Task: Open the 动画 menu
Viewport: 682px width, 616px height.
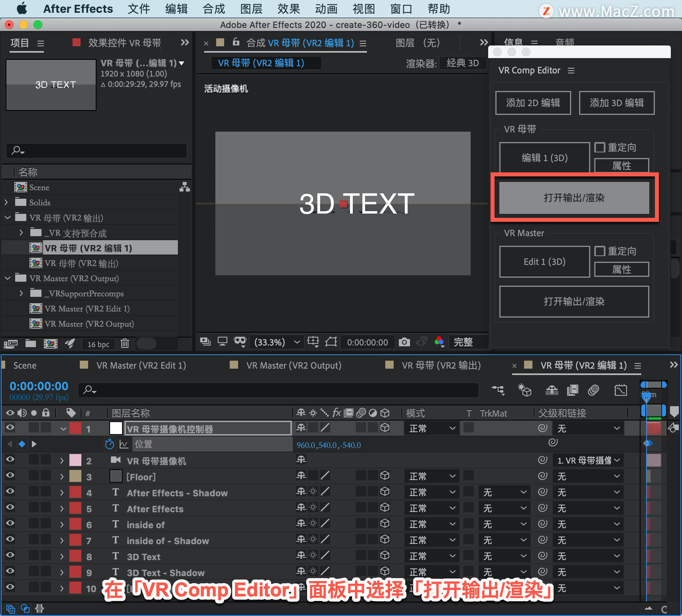Action: pos(326,9)
